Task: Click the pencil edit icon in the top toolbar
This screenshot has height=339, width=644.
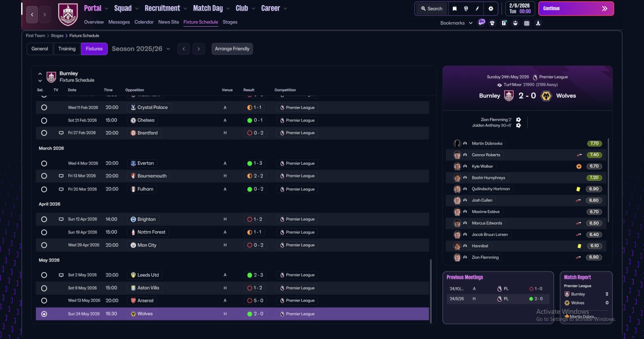Action: (x=477, y=9)
